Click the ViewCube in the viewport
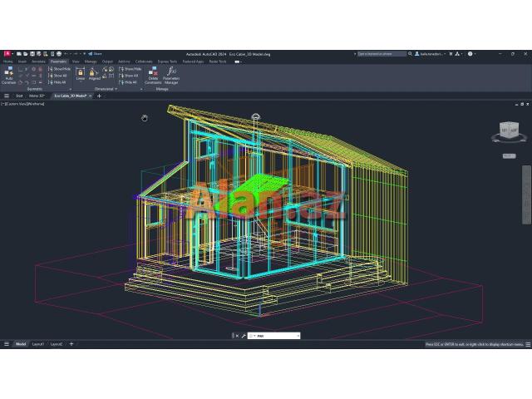The width and height of the screenshot is (532, 399). pos(509,130)
